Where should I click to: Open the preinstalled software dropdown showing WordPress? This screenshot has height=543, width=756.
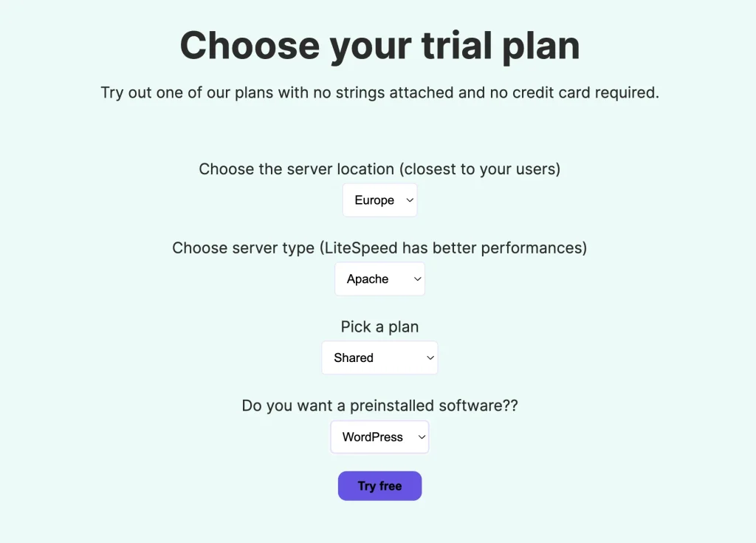point(379,437)
